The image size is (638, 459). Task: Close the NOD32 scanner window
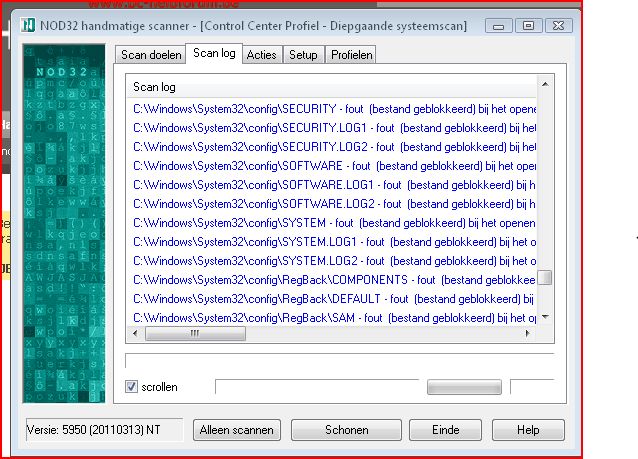559,26
